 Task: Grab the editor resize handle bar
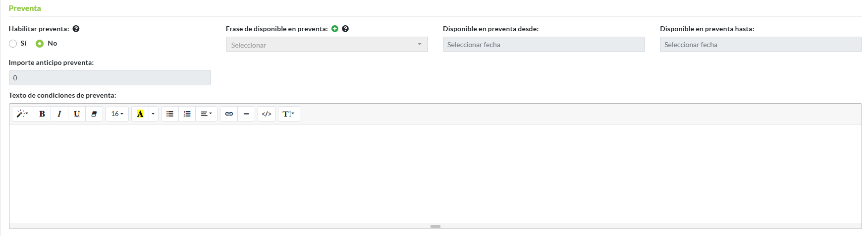pyautogui.click(x=435, y=227)
